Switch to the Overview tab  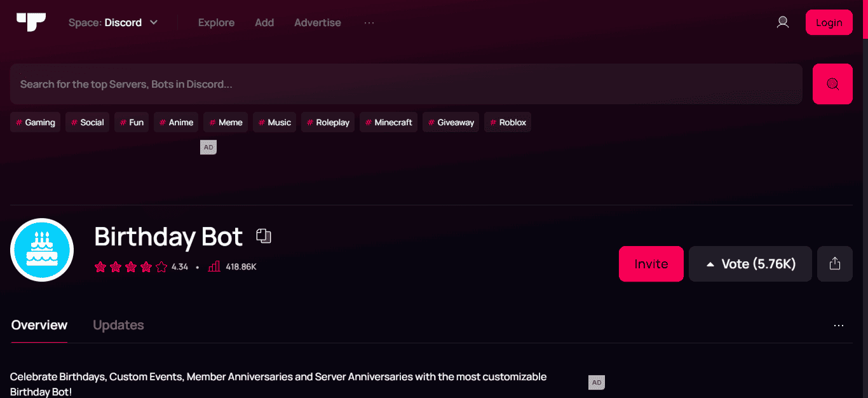point(39,325)
